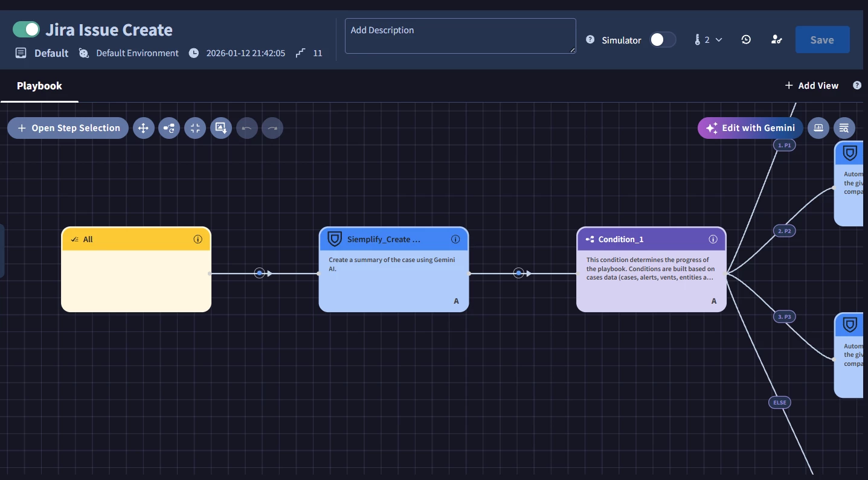Open the monitor chart icon beside Gemini button
868x480 pixels.
point(818,128)
